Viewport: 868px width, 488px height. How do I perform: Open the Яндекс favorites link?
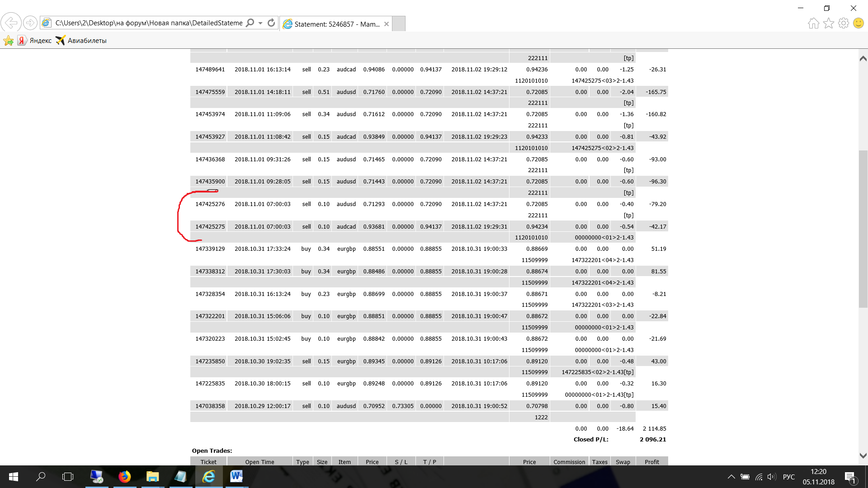point(35,41)
